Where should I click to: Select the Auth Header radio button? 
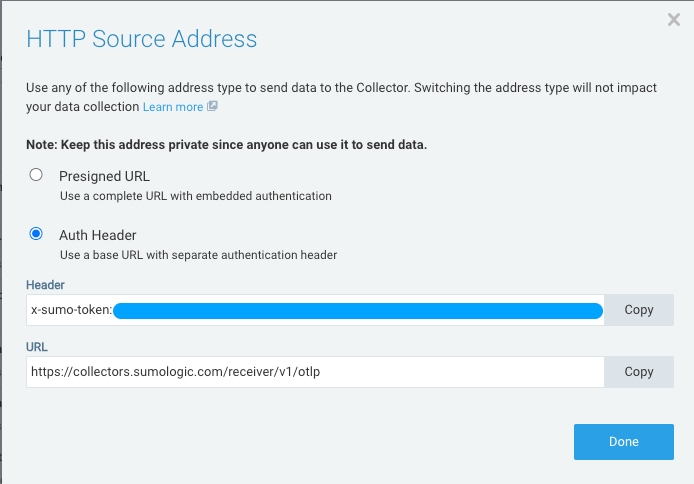point(37,234)
